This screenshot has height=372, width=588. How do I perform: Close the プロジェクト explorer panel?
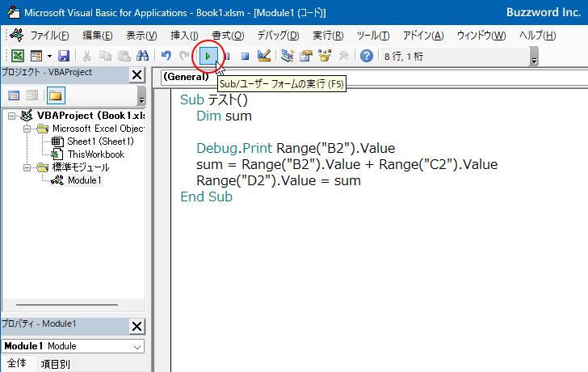click(x=136, y=75)
